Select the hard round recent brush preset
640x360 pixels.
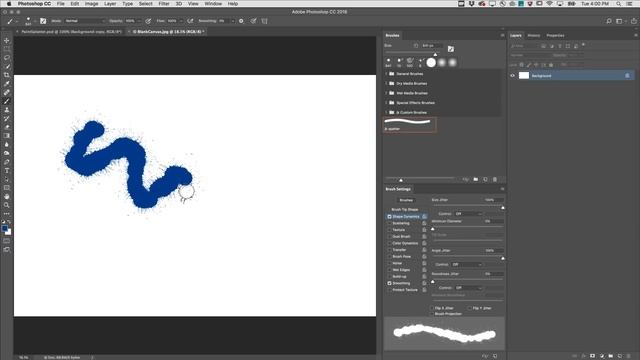(x=431, y=63)
